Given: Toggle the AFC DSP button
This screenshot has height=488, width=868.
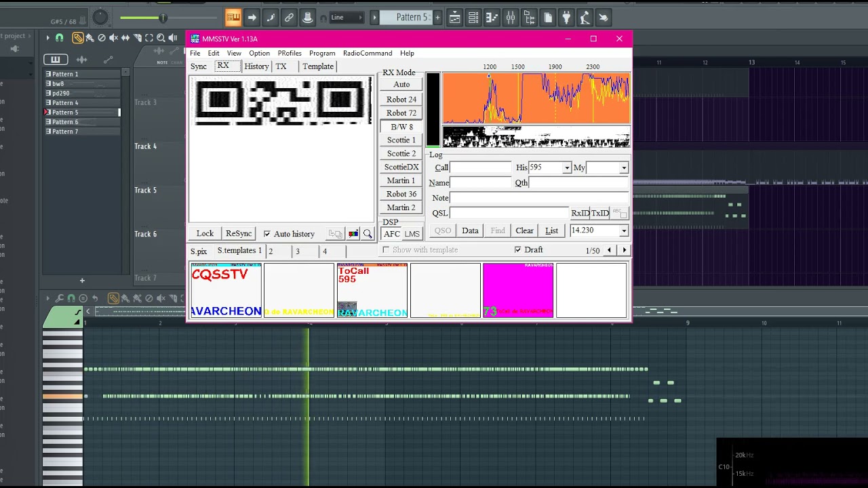Looking at the screenshot, I should coord(392,234).
